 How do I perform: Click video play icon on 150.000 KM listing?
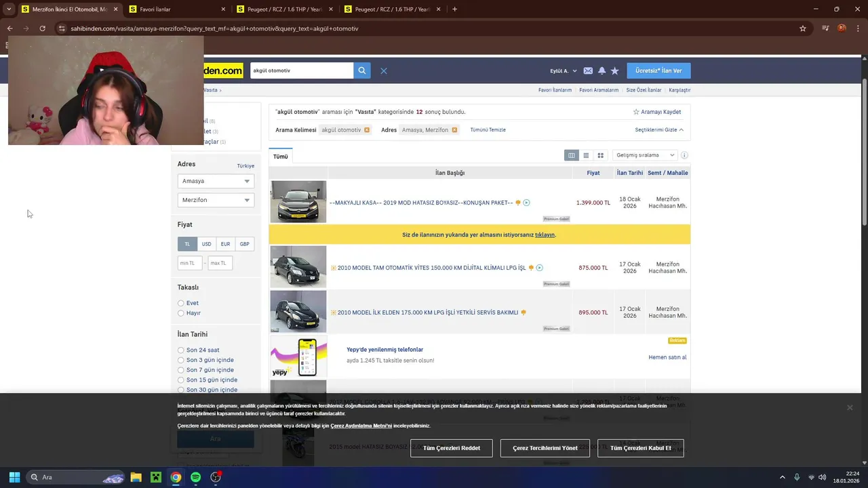[539, 268]
